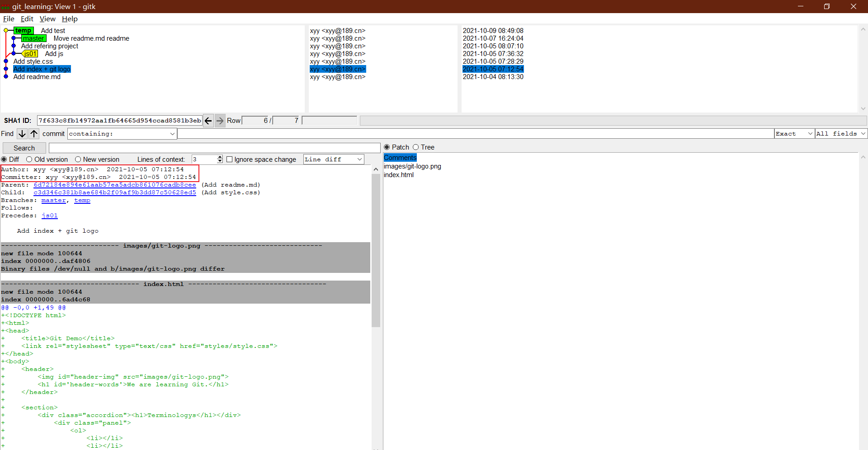Follow the master branch link
The width and height of the screenshot is (868, 450).
click(x=53, y=200)
